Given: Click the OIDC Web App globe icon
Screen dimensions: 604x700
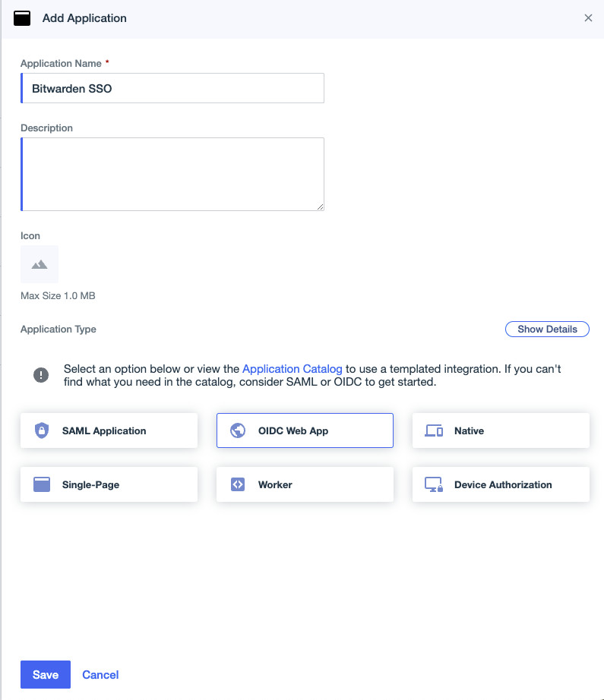Looking at the screenshot, I should pyautogui.click(x=238, y=430).
